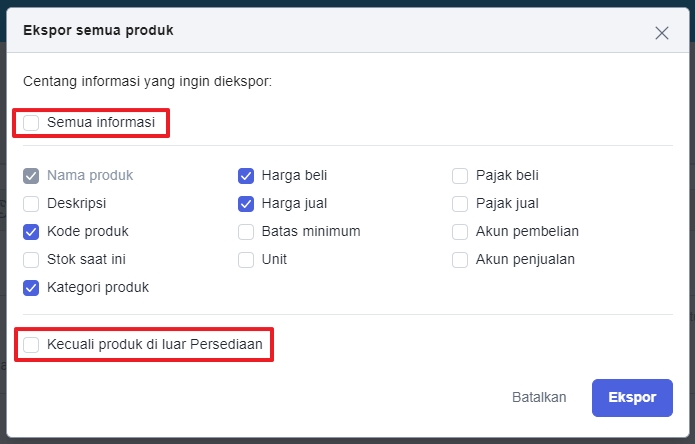Check the Akun penjualan checkbox
This screenshot has width=695, height=444.
click(x=460, y=260)
